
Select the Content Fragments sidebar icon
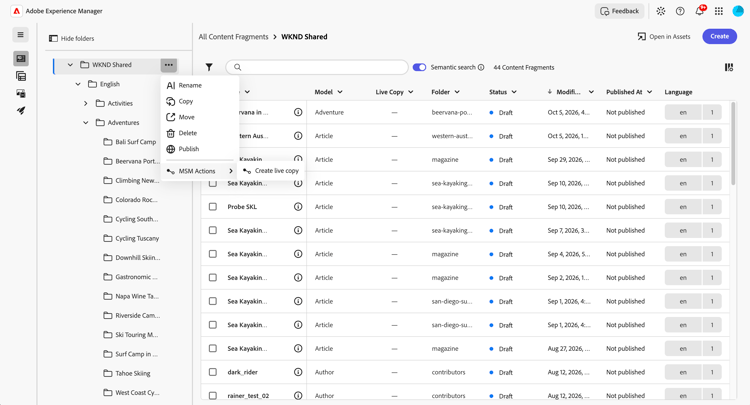[x=21, y=58]
